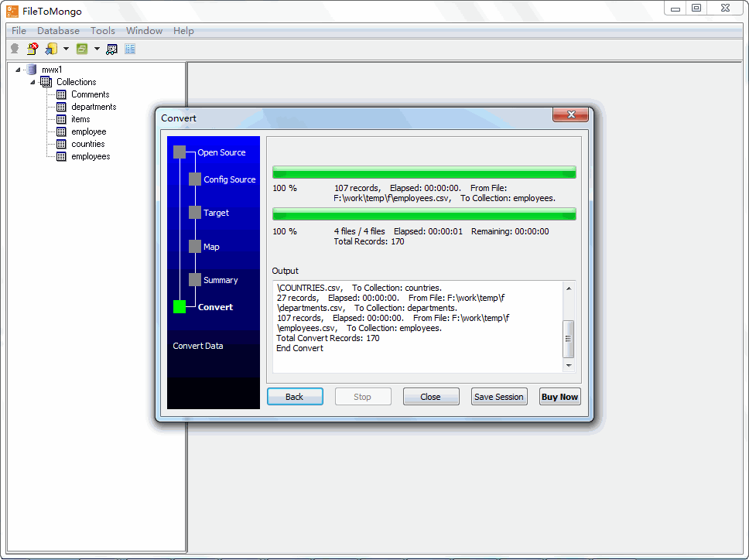Click the green window layout toolbar icon
749x560 pixels.
pyautogui.click(x=82, y=49)
